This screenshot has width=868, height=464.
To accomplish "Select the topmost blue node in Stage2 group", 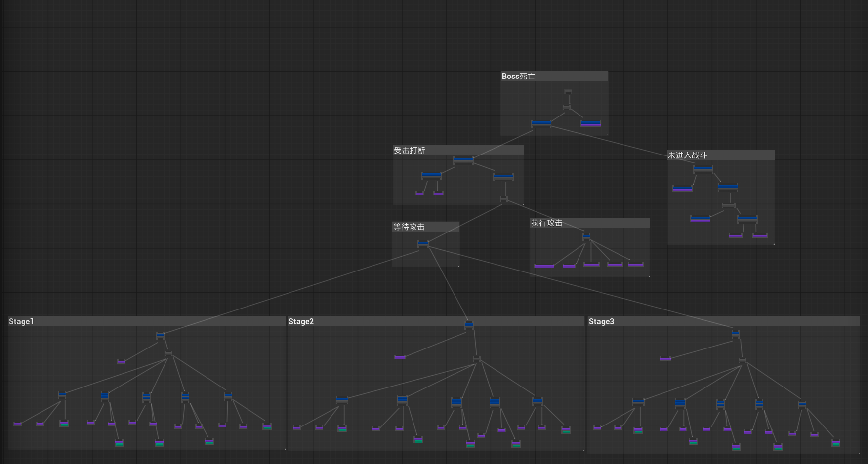I will 469,325.
